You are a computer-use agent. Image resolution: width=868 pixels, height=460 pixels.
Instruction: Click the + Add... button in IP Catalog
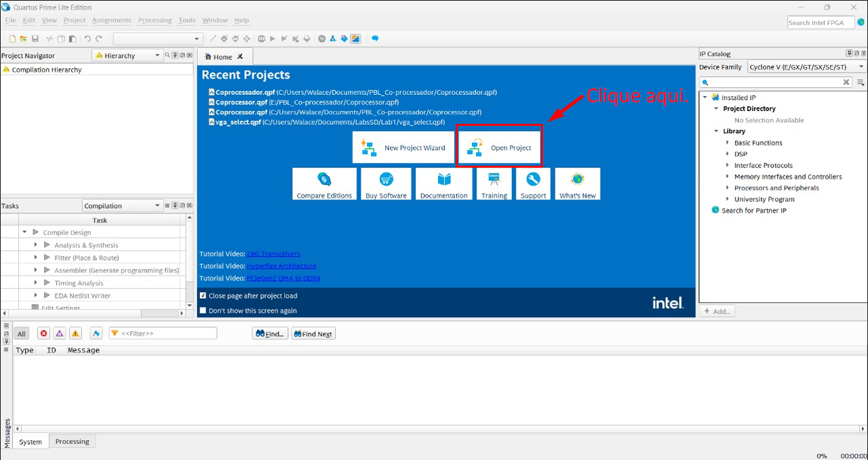pyautogui.click(x=717, y=311)
